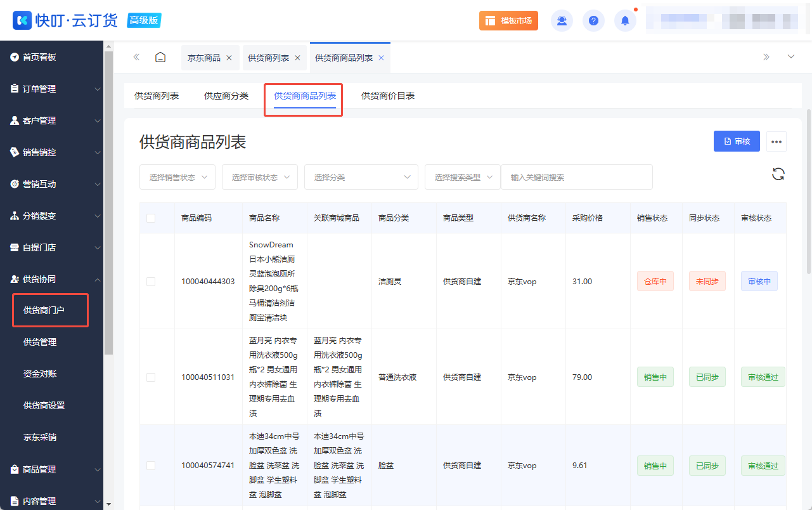Close the 供货商列表 tab
The image size is (812, 510).
(297, 58)
